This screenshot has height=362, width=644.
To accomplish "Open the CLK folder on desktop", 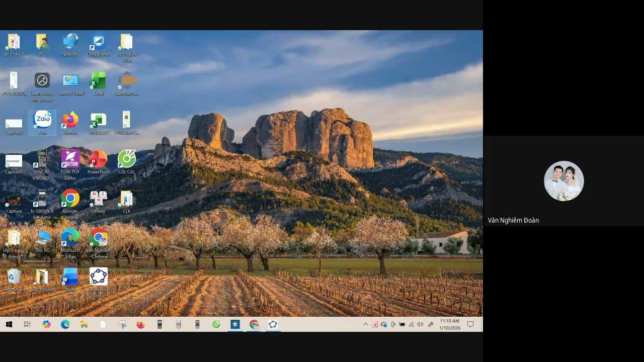I will click(126, 202).
